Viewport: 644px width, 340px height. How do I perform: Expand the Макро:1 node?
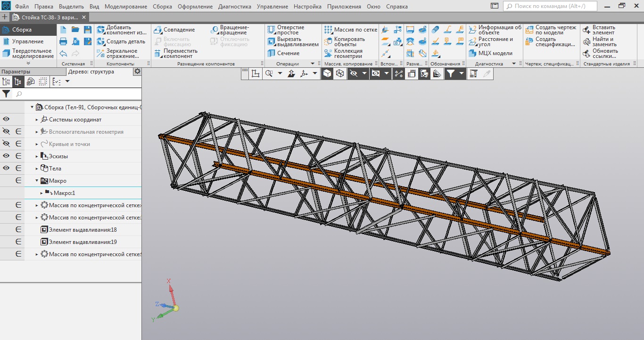tap(41, 193)
